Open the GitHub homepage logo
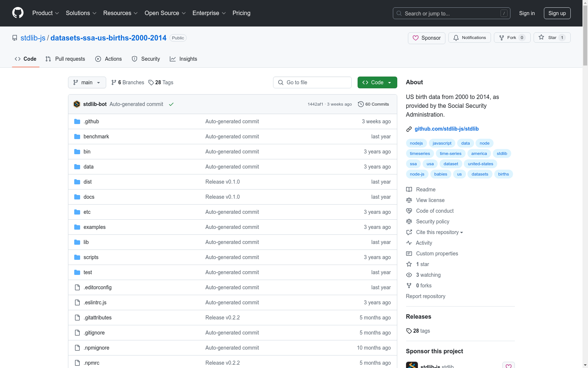Viewport: 588px width, 368px height. [18, 13]
